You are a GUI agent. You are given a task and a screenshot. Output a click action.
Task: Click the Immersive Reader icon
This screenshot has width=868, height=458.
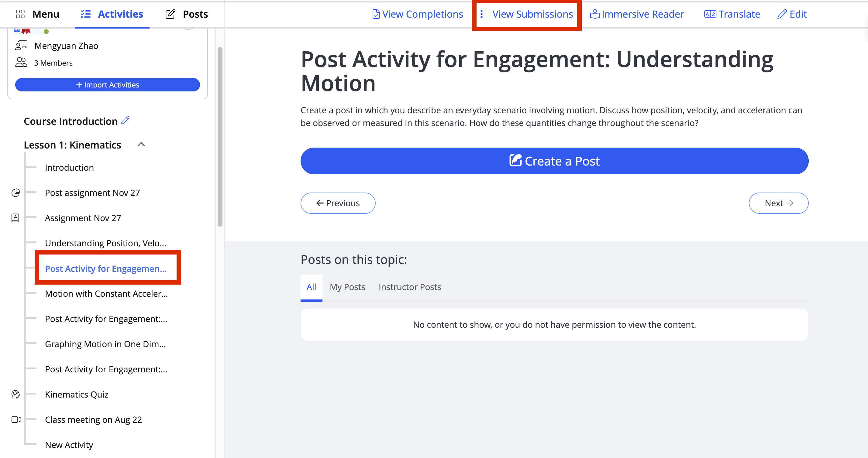[595, 14]
